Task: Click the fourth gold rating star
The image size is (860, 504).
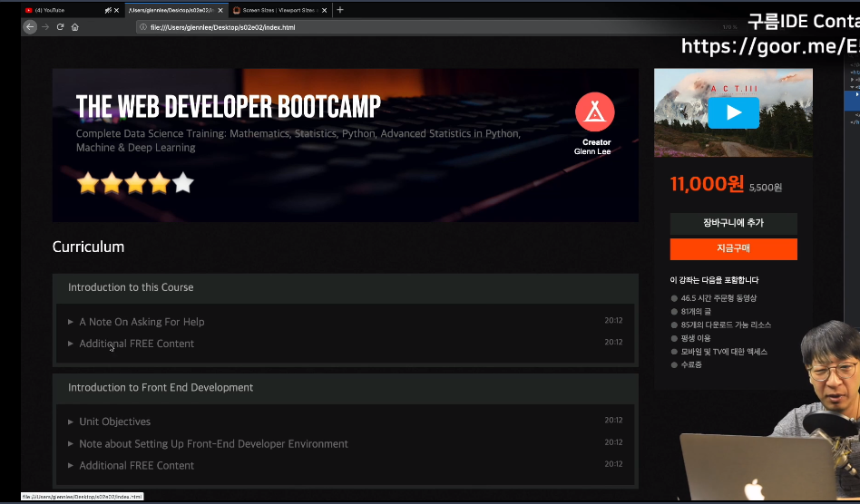Action: pos(159,183)
